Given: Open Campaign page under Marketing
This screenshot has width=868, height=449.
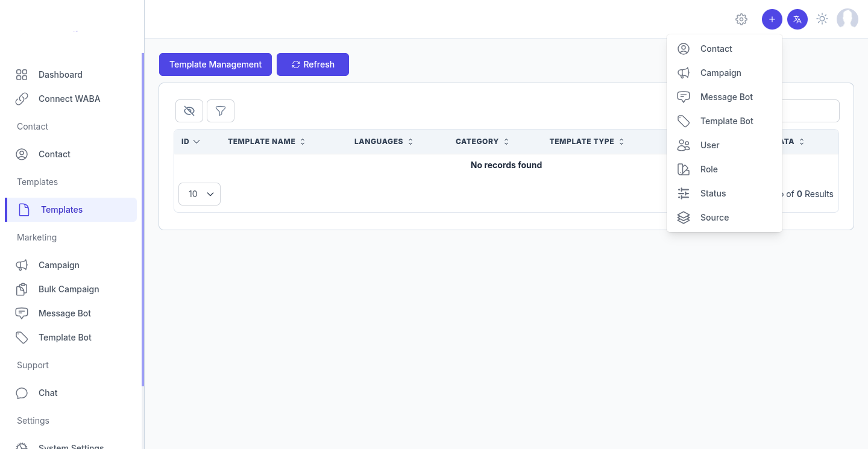Looking at the screenshot, I should coord(71,265).
